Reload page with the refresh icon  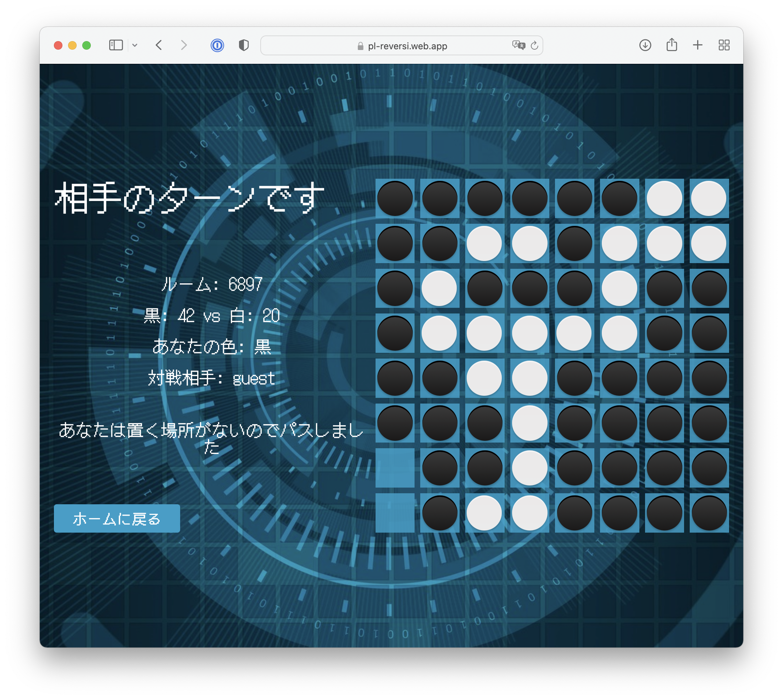click(x=534, y=46)
